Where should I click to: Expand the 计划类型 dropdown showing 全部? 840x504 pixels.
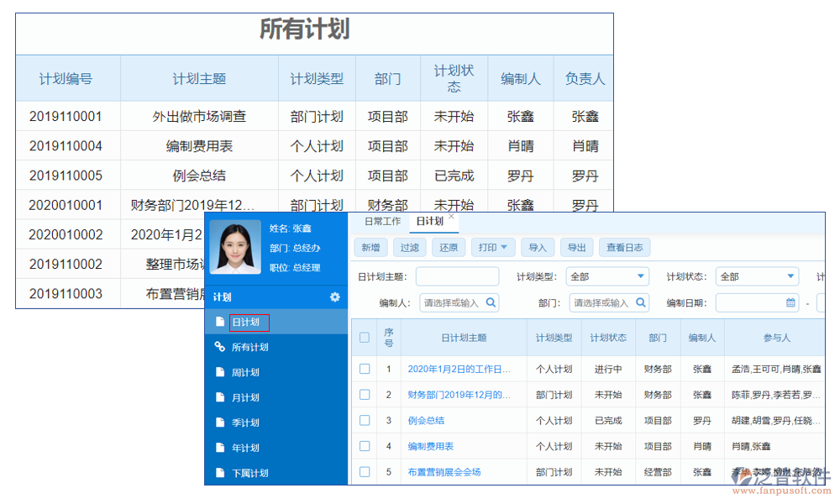click(x=638, y=276)
